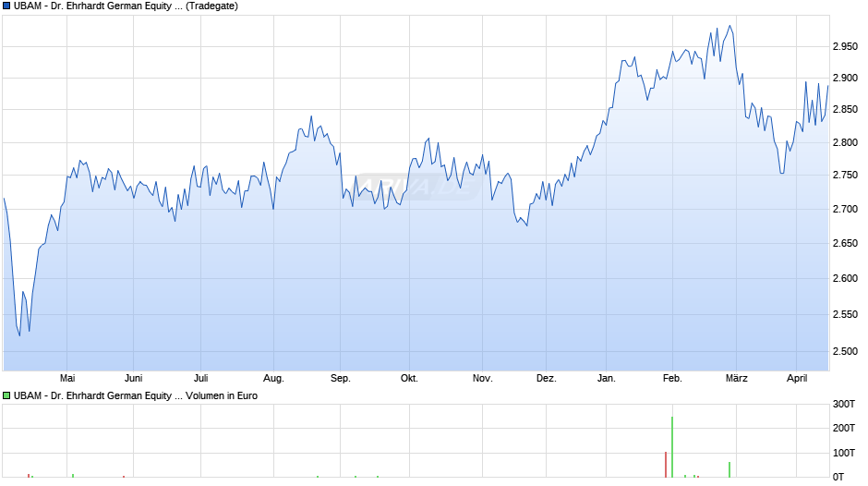Click the tallest green volume bar in February
Screen dimensions: 868x486
pyautogui.click(x=672, y=446)
